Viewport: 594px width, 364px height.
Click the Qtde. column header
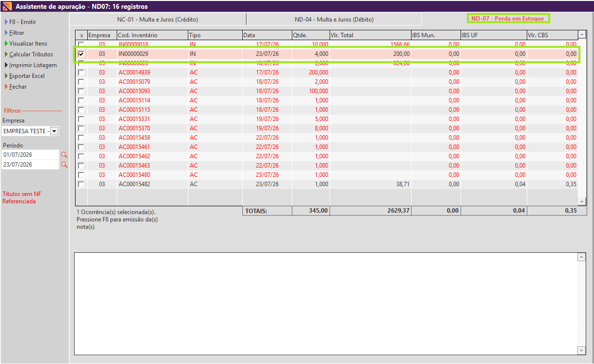311,35
